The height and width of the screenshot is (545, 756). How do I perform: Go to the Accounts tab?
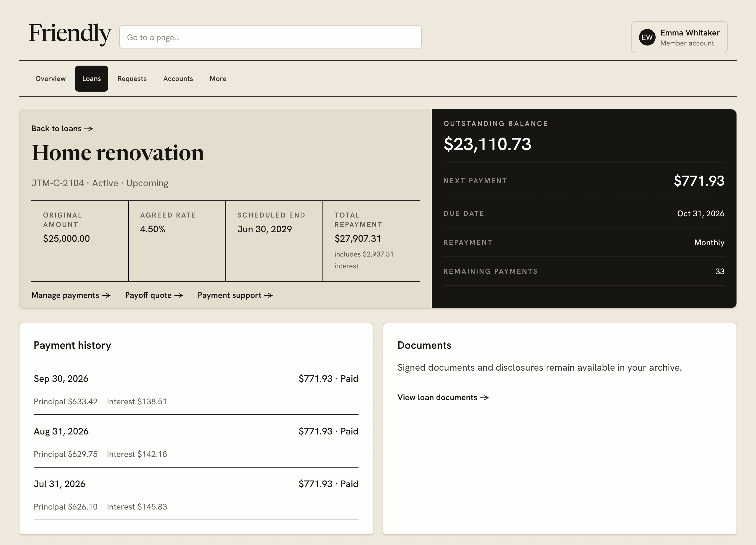point(178,79)
